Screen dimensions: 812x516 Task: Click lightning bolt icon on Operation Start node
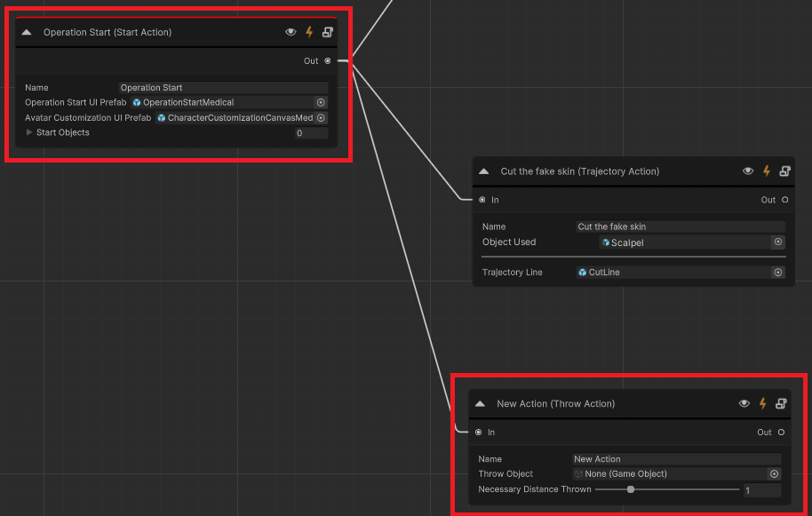coord(309,32)
